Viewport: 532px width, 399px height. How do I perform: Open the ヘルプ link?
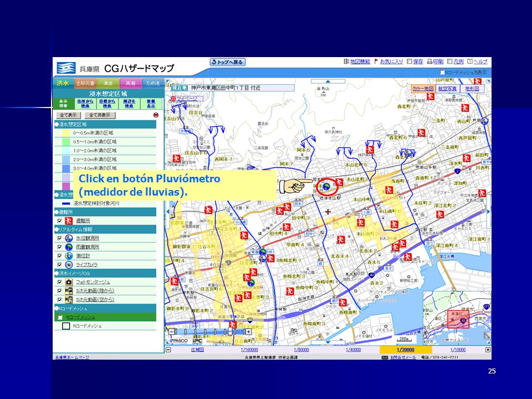pos(480,62)
